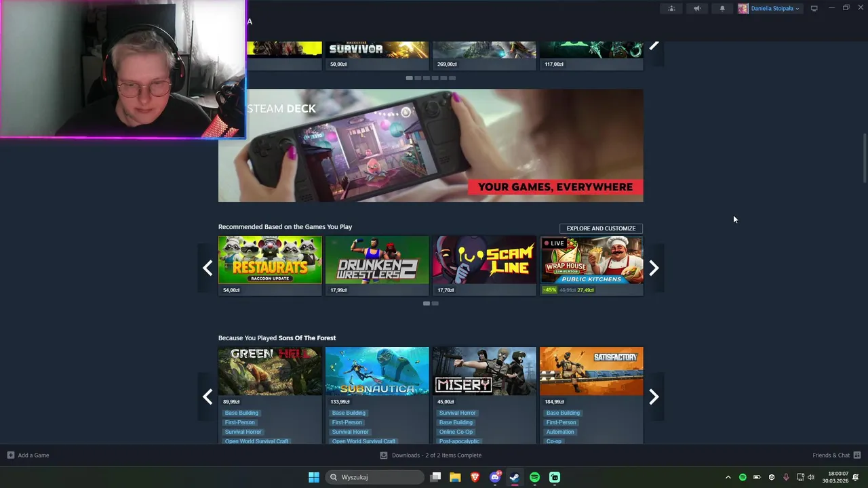Open the Friends & Chat icon
The width and height of the screenshot is (868, 488).
[857, 455]
